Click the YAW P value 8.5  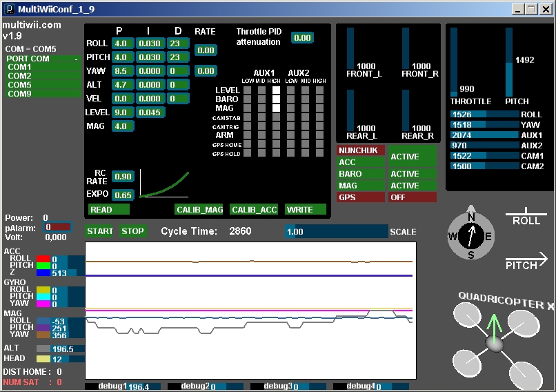click(x=123, y=71)
